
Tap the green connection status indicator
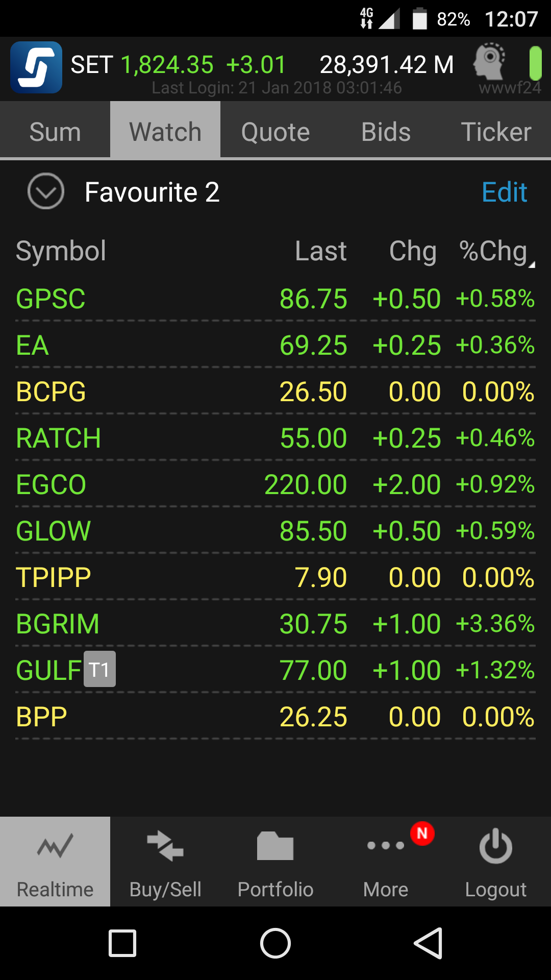(535, 63)
